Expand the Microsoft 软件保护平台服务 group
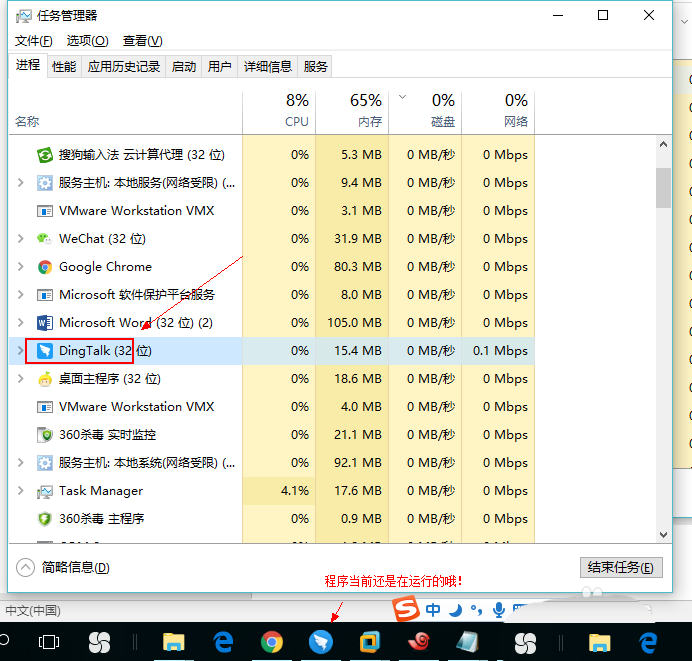Image resolution: width=692 pixels, height=661 pixels. (x=20, y=295)
